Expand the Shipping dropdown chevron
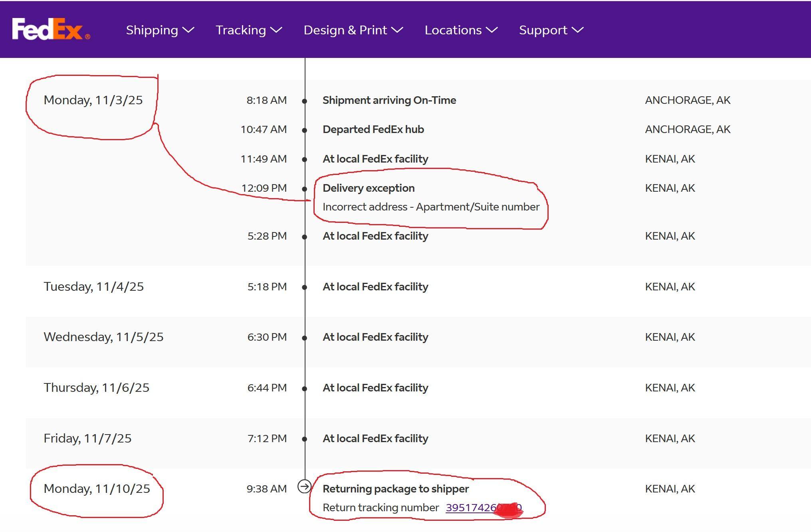 point(188,30)
